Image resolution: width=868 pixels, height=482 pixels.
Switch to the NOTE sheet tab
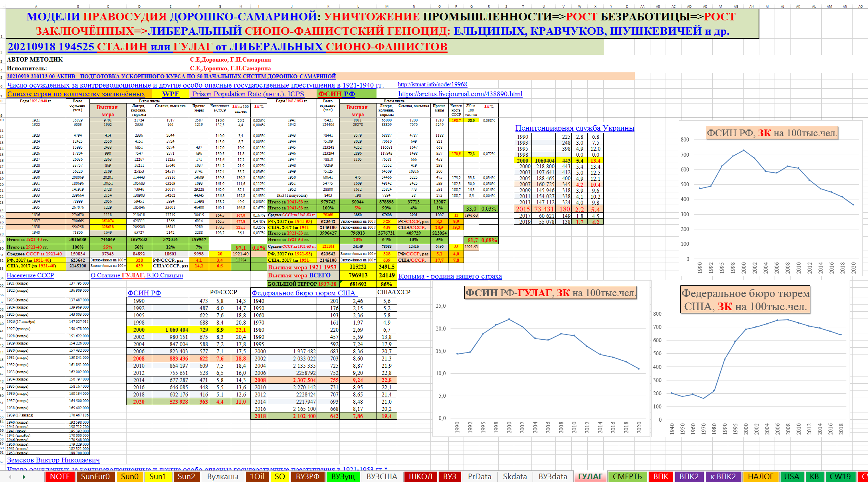tap(60, 476)
